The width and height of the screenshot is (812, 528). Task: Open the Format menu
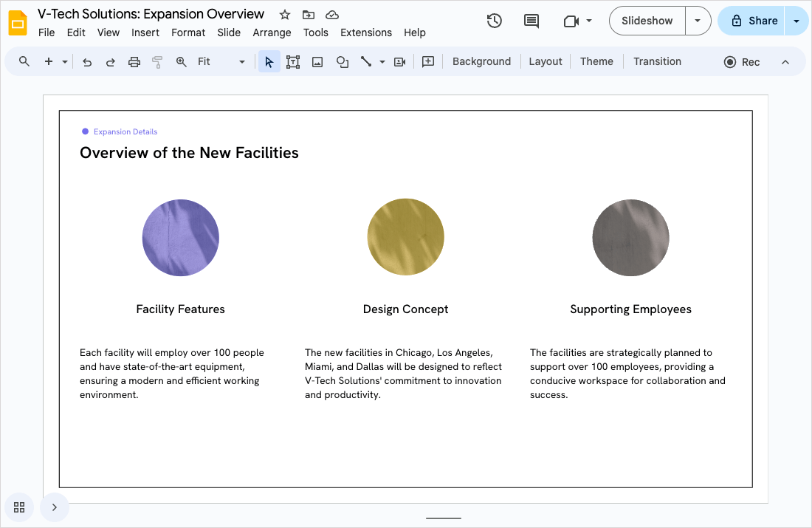click(x=188, y=32)
